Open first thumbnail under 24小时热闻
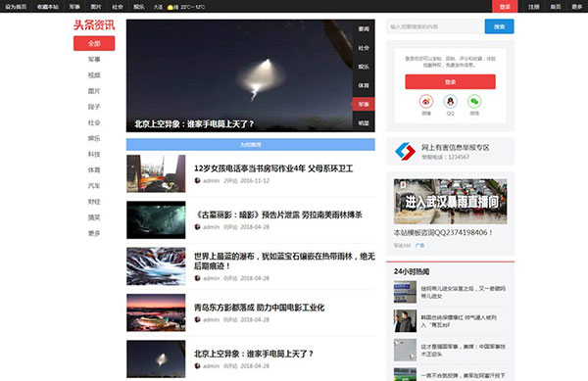588x381 pixels. pos(405,292)
